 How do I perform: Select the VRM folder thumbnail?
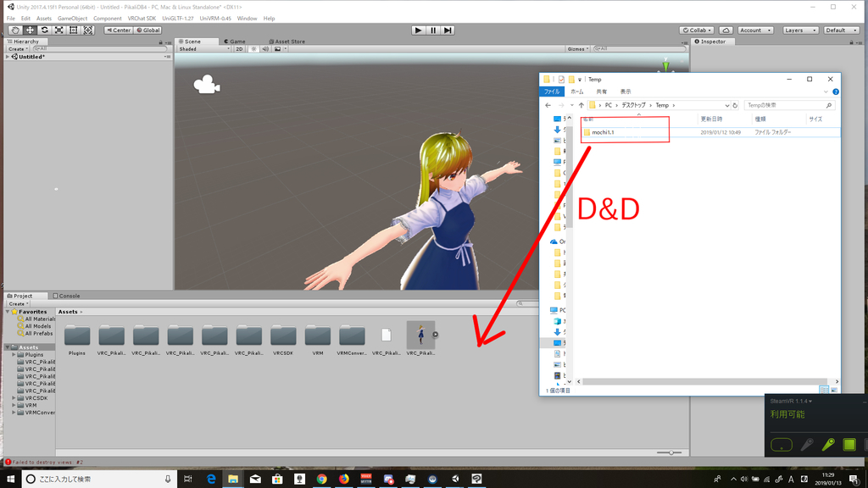(x=317, y=335)
